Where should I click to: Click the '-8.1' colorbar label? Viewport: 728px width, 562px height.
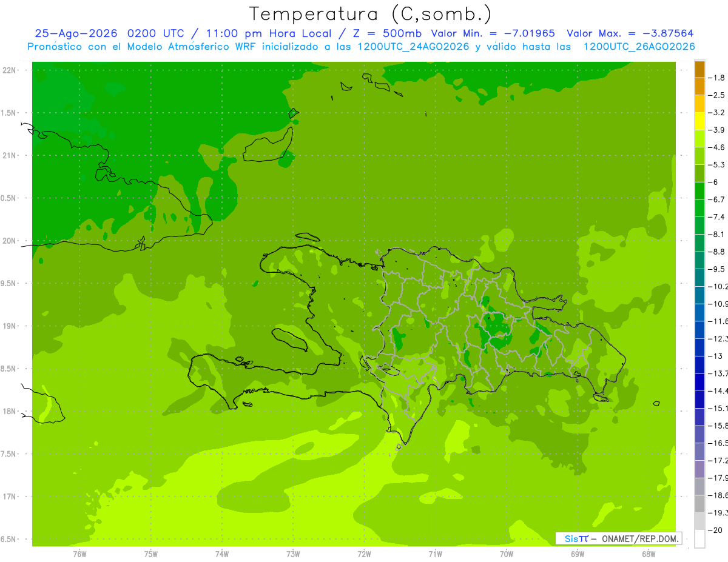coord(716,234)
